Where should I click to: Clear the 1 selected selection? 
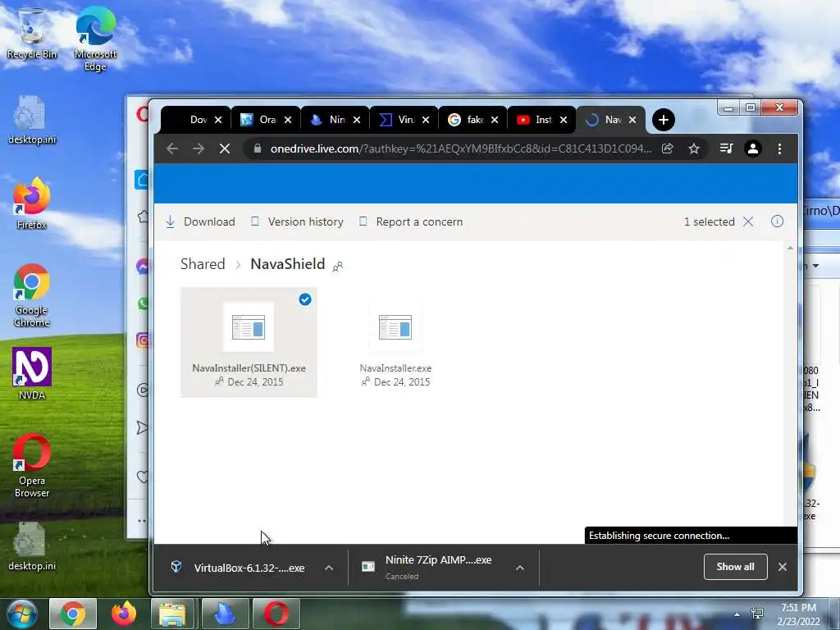(x=748, y=221)
